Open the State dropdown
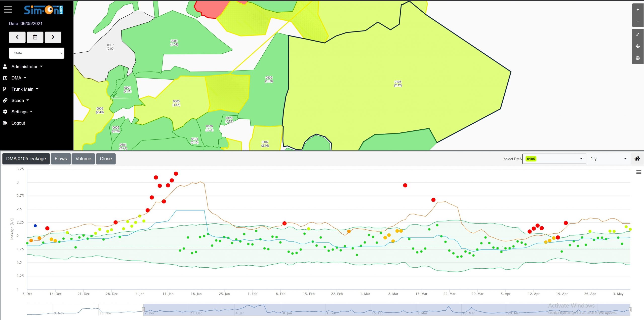 (36, 53)
